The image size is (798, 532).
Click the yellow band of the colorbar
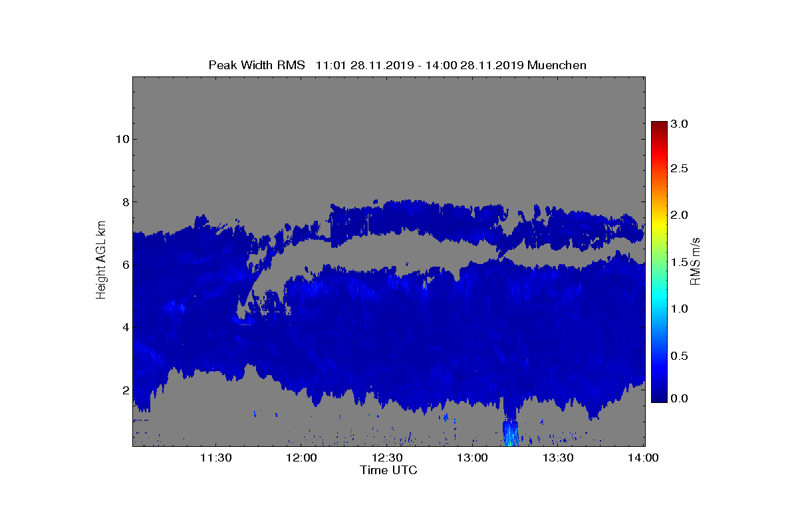(x=658, y=224)
